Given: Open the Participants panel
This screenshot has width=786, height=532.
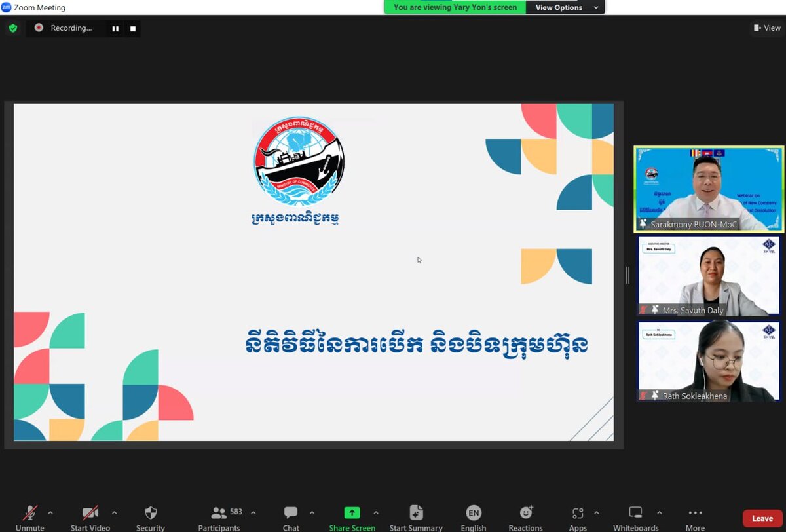Looking at the screenshot, I should 219,517.
